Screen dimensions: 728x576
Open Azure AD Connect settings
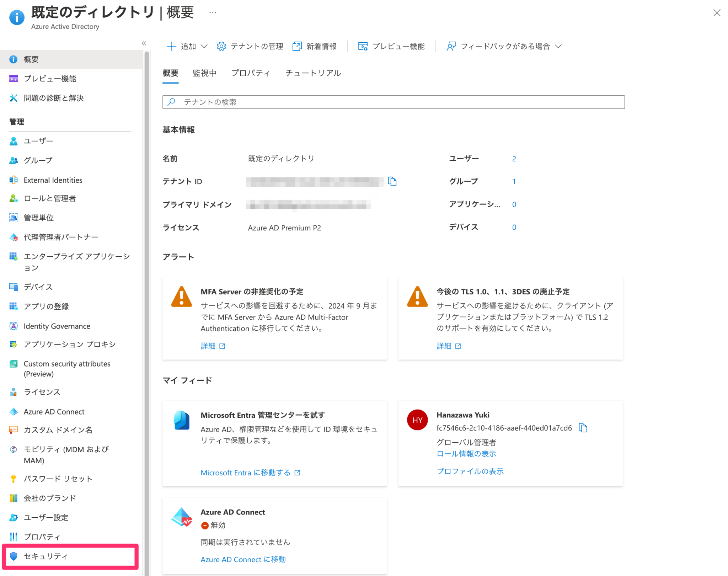point(54,411)
